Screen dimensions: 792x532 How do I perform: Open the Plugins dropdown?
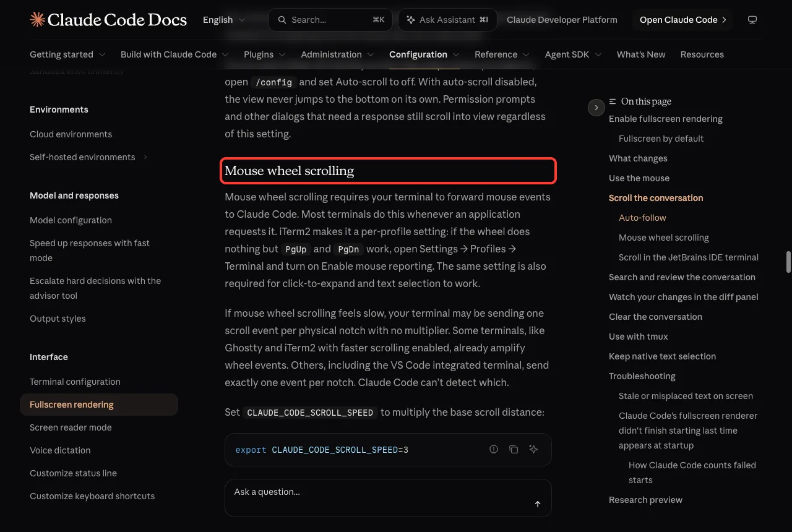[265, 54]
